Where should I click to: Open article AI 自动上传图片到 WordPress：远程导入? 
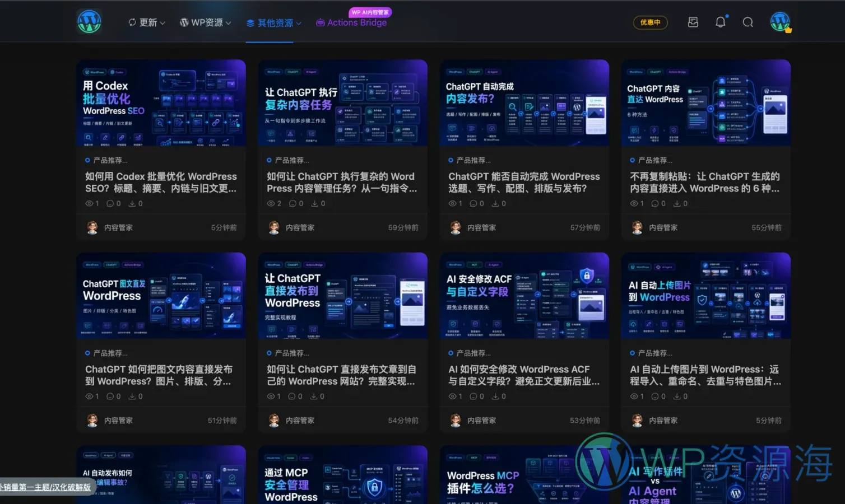point(705,375)
